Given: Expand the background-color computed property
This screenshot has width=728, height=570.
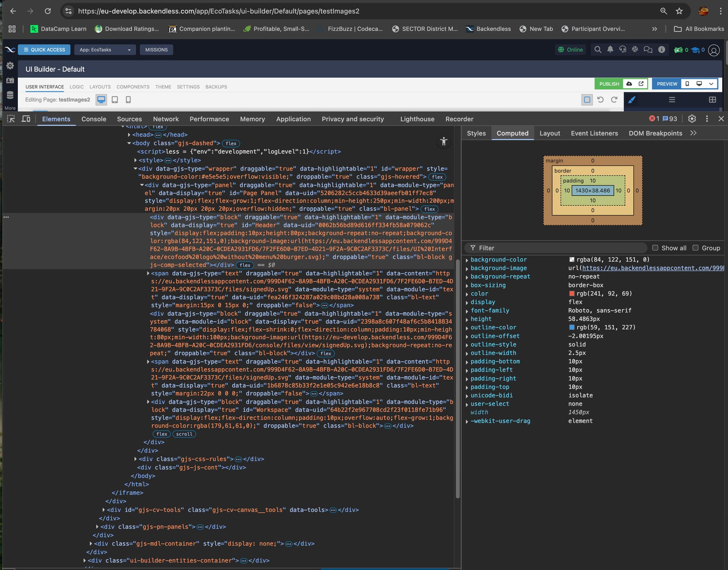Looking at the screenshot, I should (x=467, y=260).
